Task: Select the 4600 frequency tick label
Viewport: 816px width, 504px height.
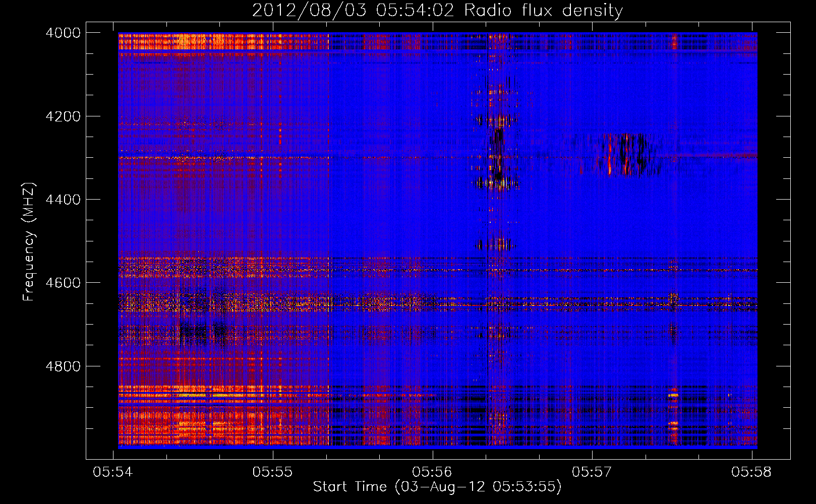Action: [x=63, y=283]
